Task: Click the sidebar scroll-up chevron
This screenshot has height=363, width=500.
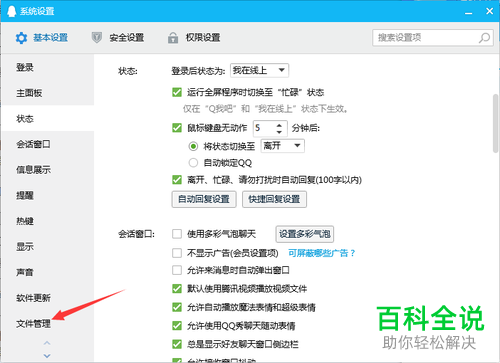Action: 47,343
